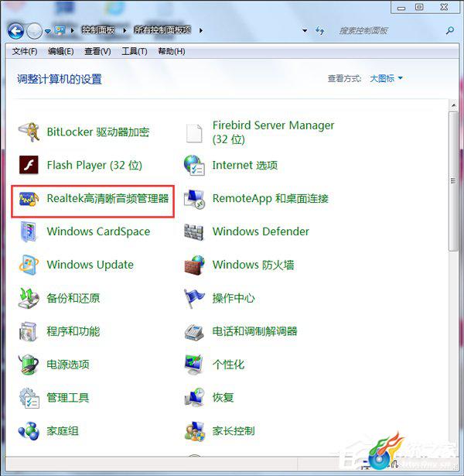This screenshot has width=464, height=476.
Task: Open the Windows CardSpace text link
Action: [x=98, y=231]
